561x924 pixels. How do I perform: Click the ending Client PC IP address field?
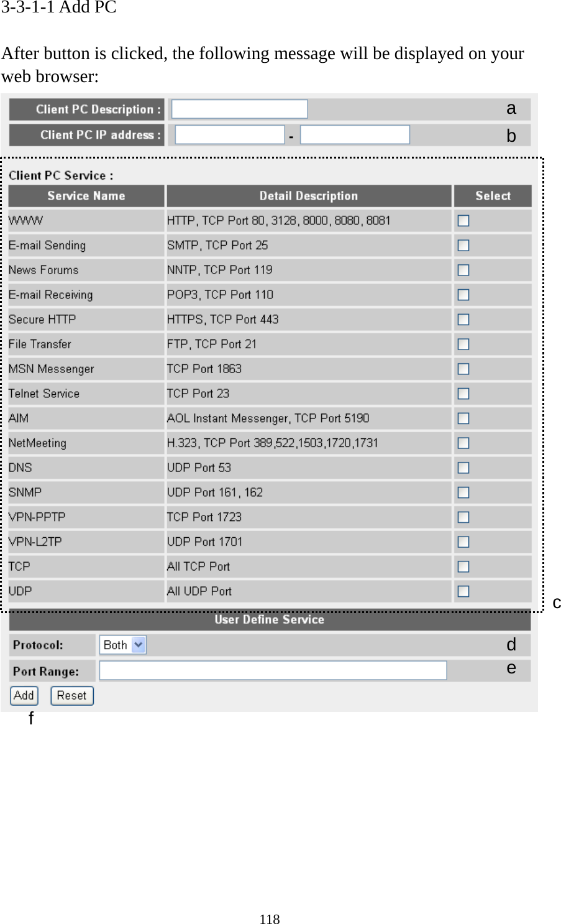pos(355,135)
